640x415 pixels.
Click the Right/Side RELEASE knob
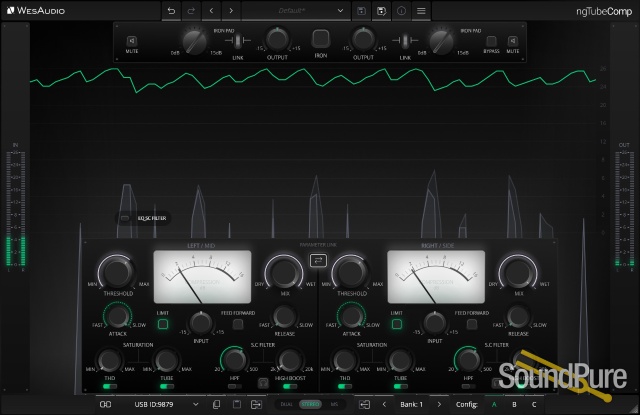pyautogui.click(x=518, y=316)
